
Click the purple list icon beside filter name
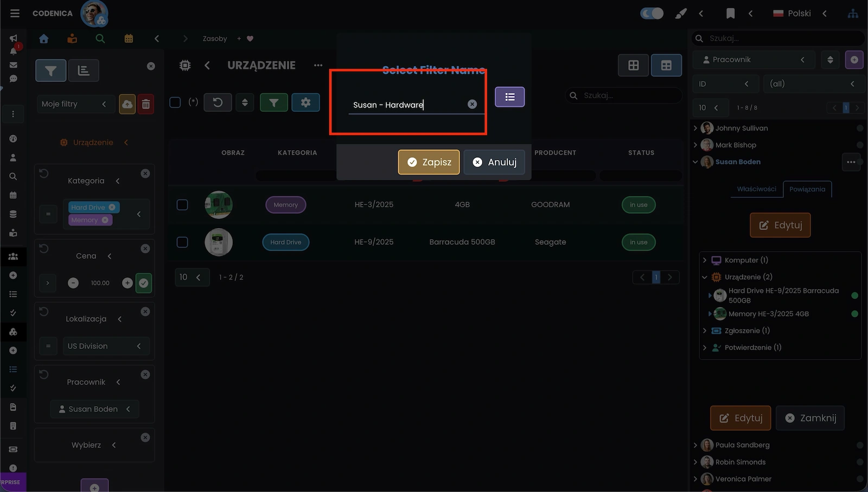(509, 97)
